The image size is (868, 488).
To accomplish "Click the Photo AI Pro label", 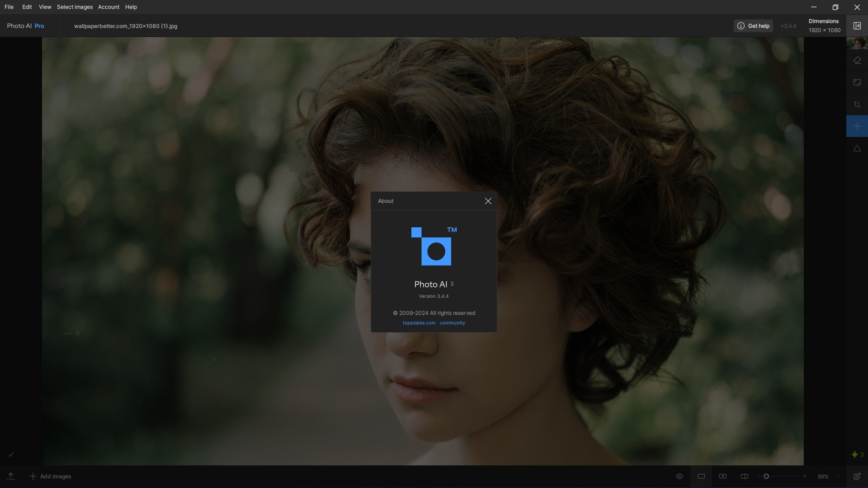I will pyautogui.click(x=26, y=26).
